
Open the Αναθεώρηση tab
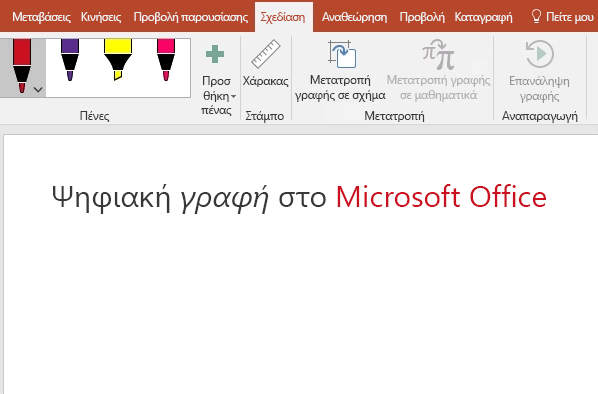coord(354,17)
